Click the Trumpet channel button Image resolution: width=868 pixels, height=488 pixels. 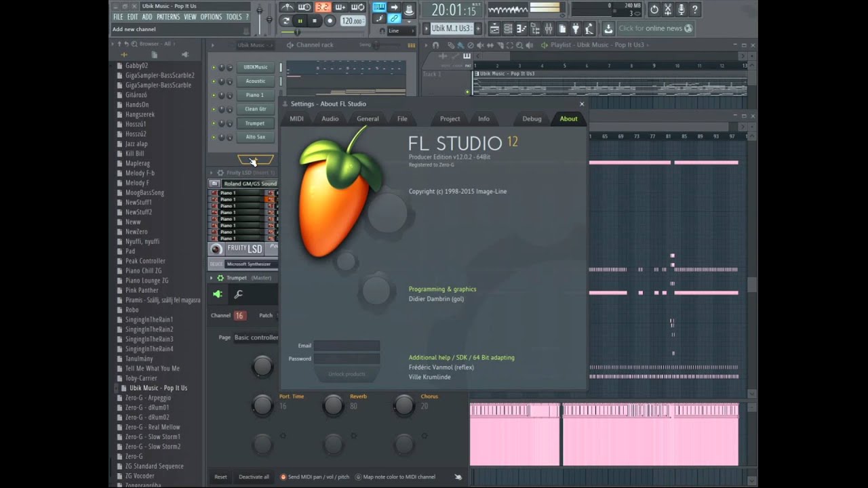255,123
